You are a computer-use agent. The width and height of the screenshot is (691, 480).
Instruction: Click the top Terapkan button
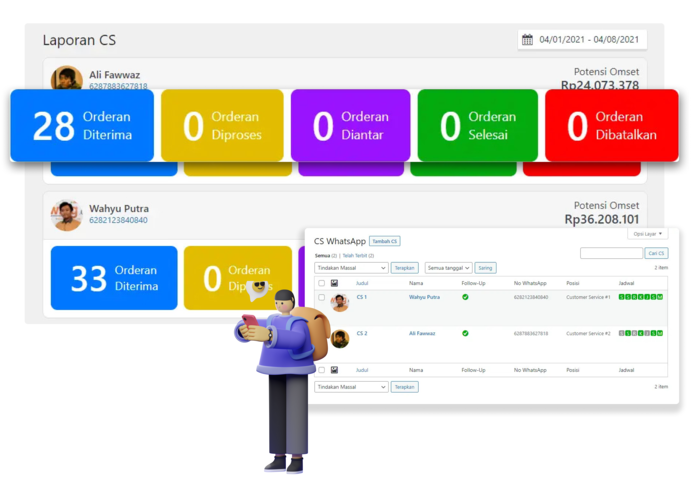pos(404,268)
